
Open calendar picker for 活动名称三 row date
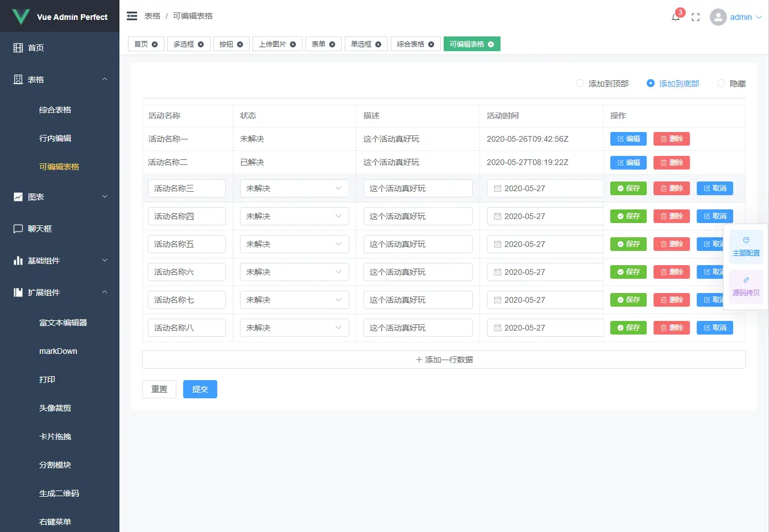click(498, 188)
